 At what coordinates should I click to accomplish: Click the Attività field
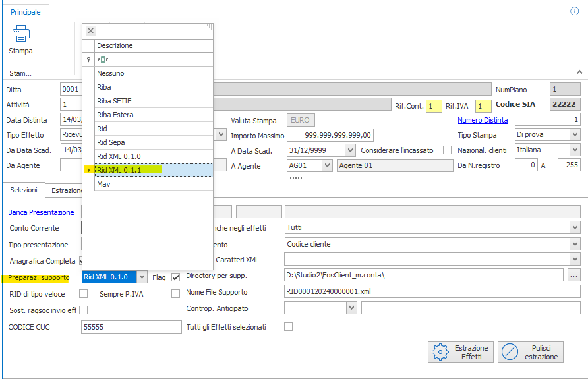click(71, 104)
